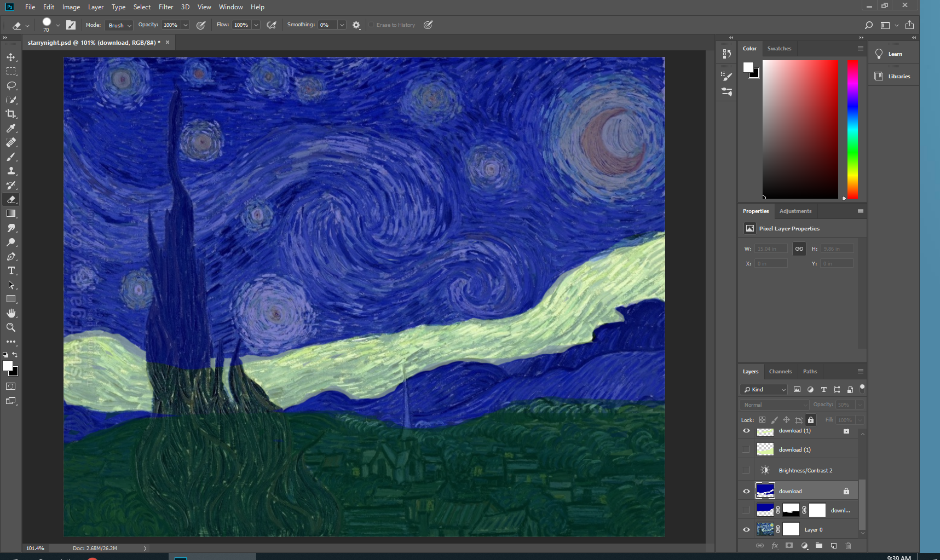Open the brush preset picker arrow
Viewport: 940px width, 560px height.
[x=58, y=25]
